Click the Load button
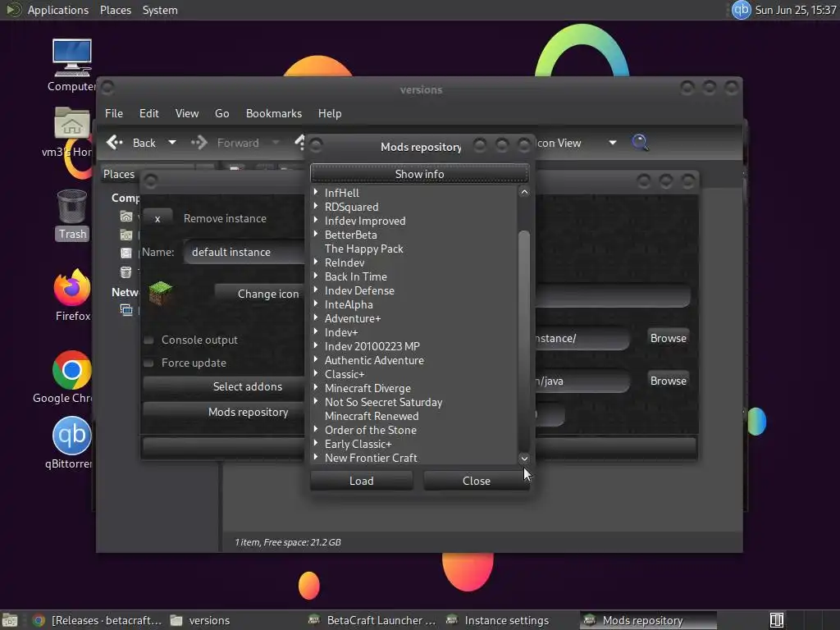The image size is (840, 630). [x=362, y=481]
